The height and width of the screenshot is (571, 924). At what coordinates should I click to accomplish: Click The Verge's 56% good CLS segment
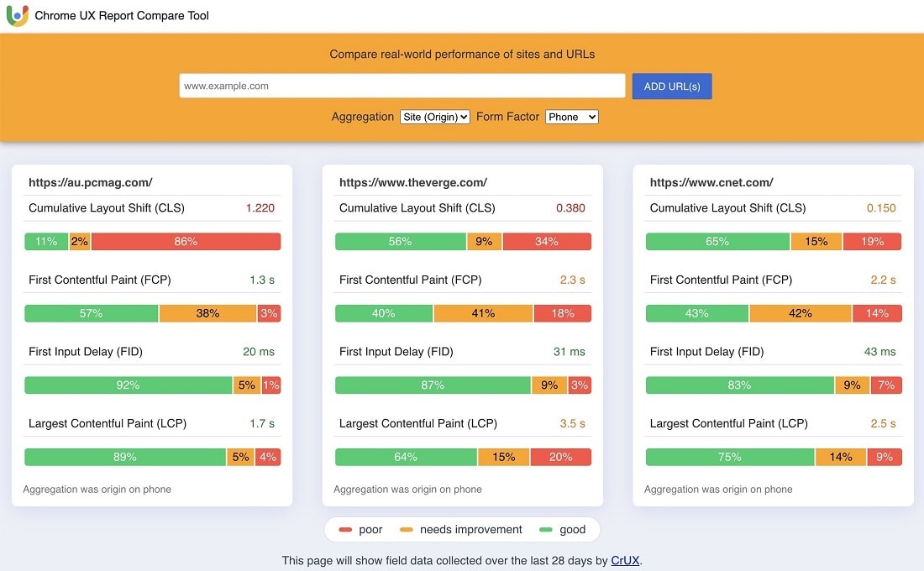[400, 242]
